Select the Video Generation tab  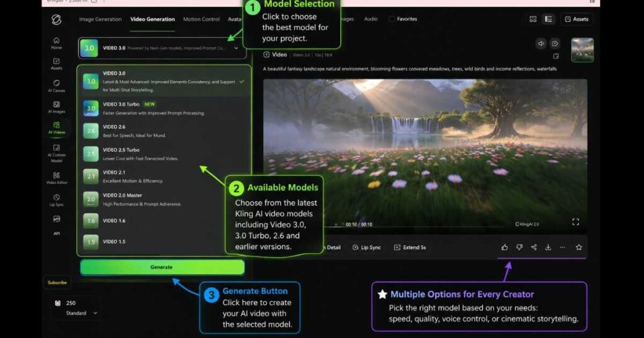152,19
